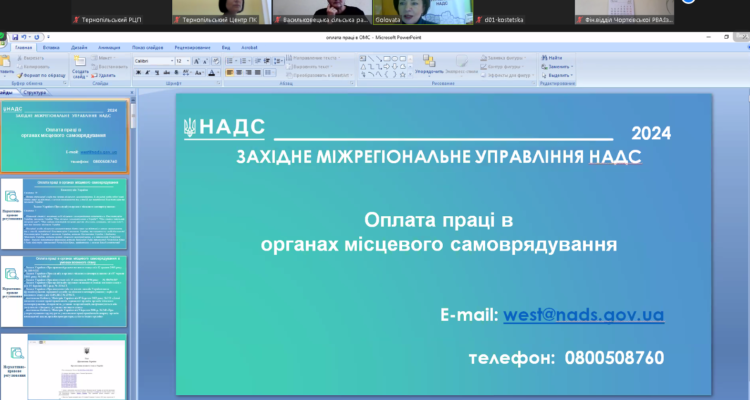Click the Найти button
This screenshot has width=750, height=400.
tap(554, 58)
